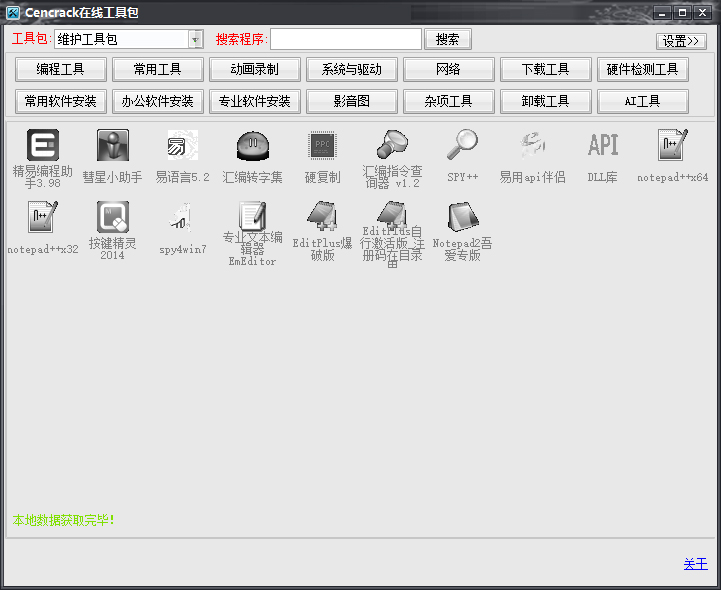Select the 维护工具包 combo box
The width and height of the screenshot is (721, 590).
click(129, 40)
